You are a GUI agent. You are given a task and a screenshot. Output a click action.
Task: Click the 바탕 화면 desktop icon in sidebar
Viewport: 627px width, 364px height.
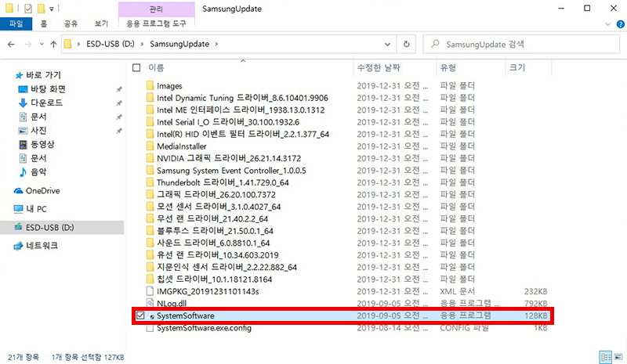tap(23, 89)
